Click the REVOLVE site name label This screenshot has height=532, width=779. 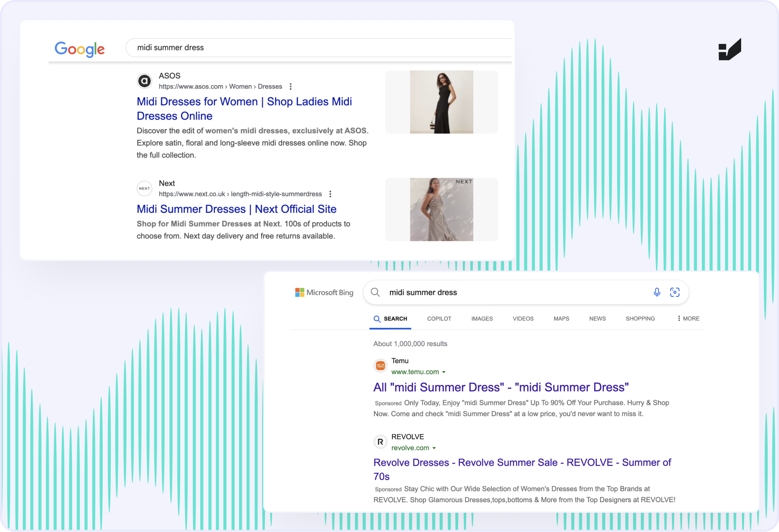407,437
